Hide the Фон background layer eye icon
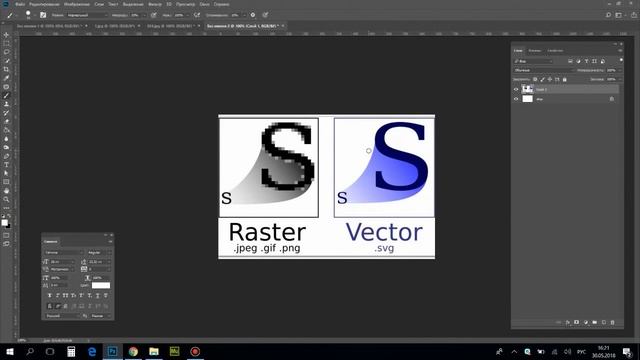This screenshot has height=360, width=640. coord(516,99)
